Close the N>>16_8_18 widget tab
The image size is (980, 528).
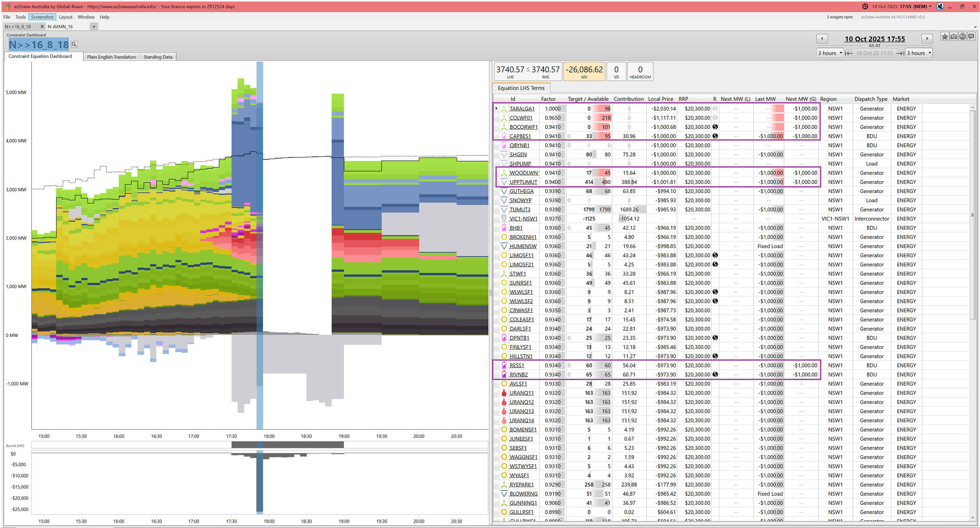tap(42, 26)
